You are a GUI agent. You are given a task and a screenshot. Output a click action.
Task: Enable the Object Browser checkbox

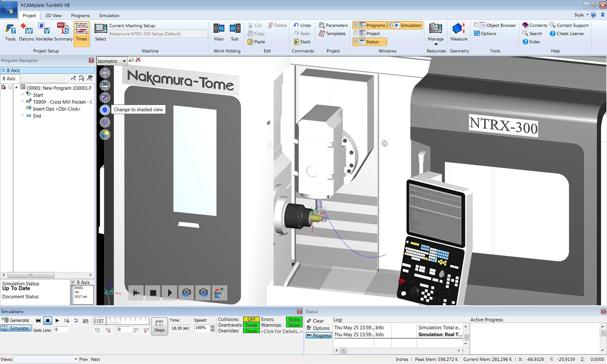[476, 25]
